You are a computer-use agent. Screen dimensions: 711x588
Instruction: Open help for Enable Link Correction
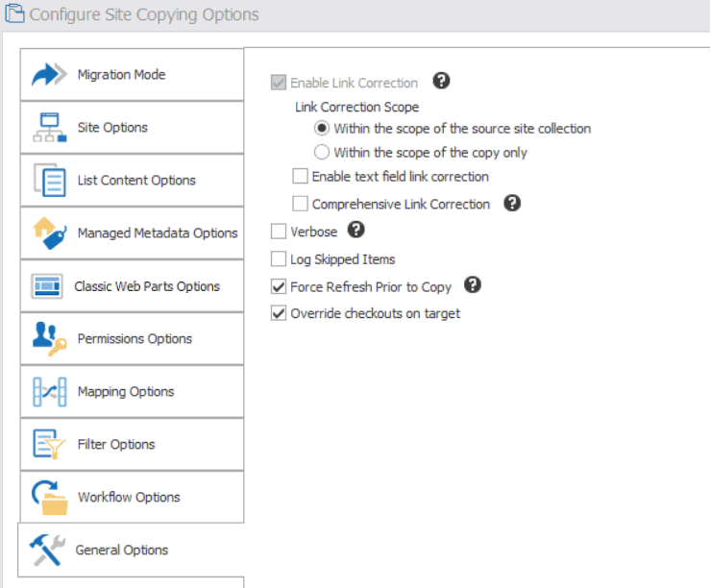pos(441,82)
